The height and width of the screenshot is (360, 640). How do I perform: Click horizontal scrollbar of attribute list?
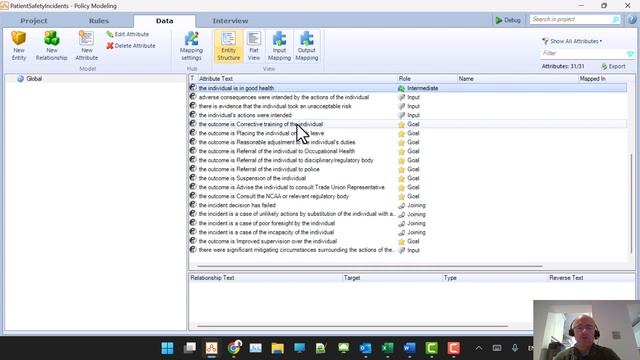370,266
